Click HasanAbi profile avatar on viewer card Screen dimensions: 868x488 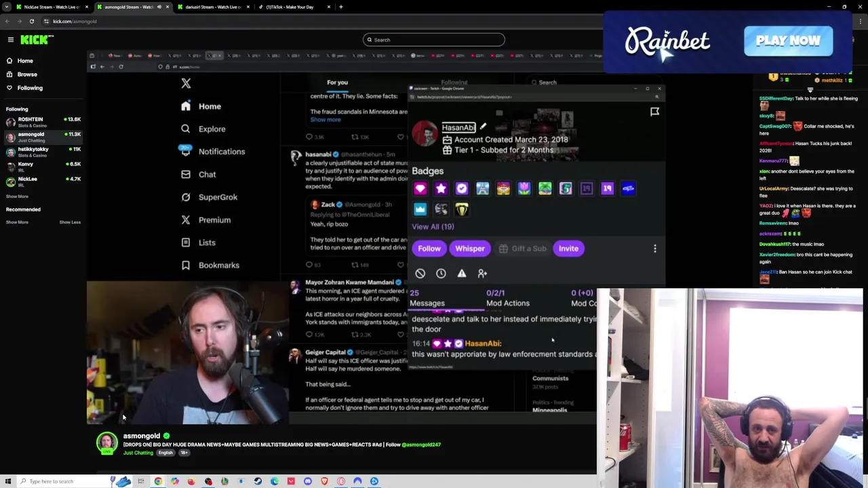click(425, 134)
